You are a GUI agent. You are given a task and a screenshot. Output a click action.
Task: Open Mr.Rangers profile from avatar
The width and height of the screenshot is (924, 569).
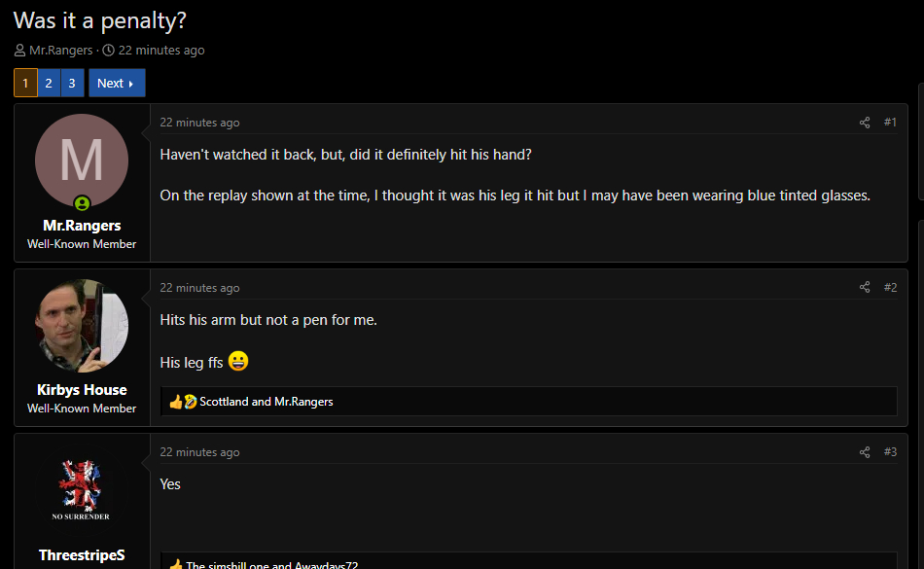(82, 161)
